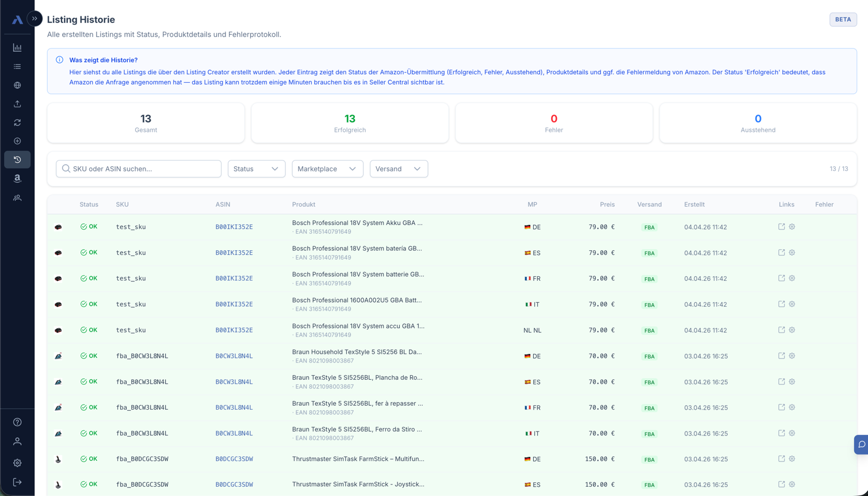Open ASIN link B0DCGC3SDW for DE listing

234,459
